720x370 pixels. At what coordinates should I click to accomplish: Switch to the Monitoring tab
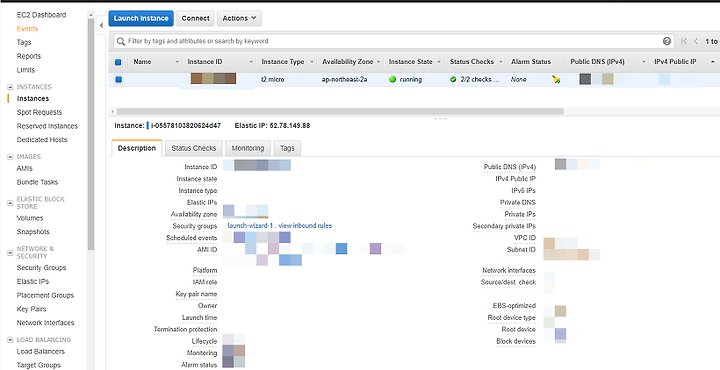pyautogui.click(x=248, y=148)
